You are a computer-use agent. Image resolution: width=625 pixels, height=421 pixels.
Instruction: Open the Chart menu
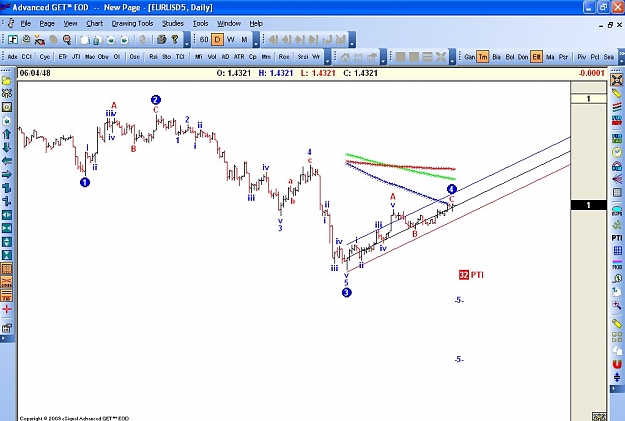point(94,24)
